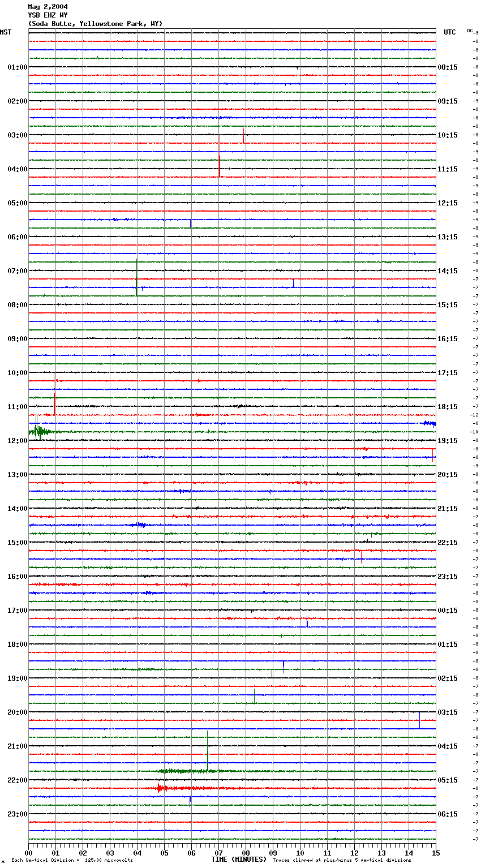Click the '-10' DC offset value
The width and height of the screenshot is (481, 868).
pos(474,432)
